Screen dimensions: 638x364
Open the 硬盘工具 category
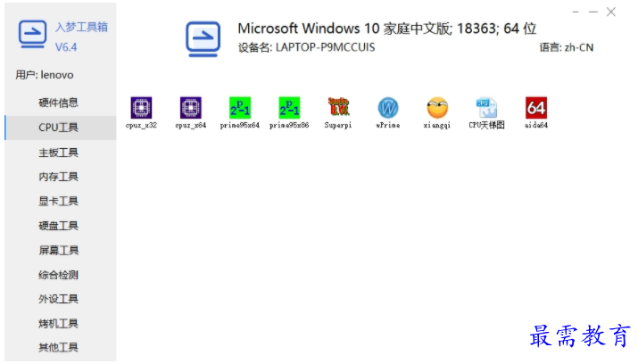[58, 226]
